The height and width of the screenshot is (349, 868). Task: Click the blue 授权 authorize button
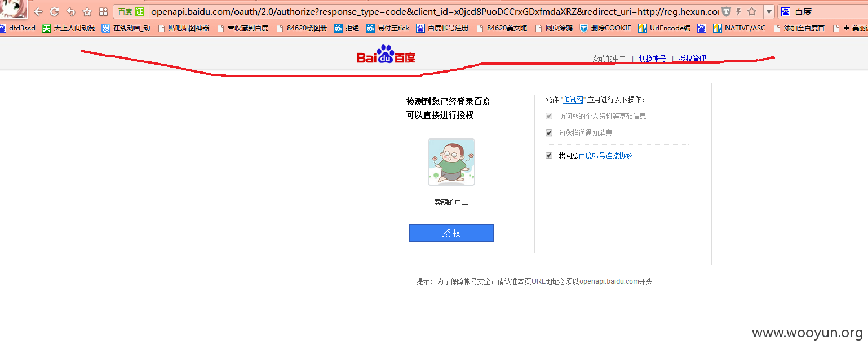451,233
